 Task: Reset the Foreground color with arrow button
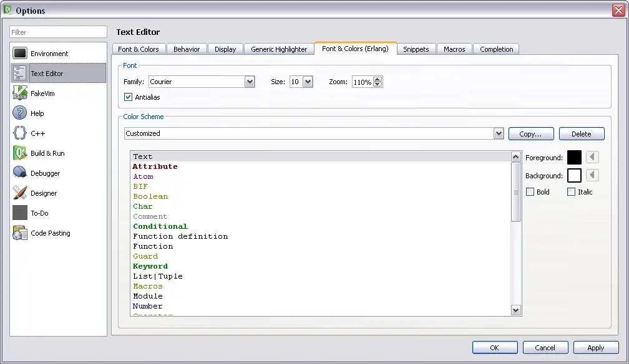(592, 157)
